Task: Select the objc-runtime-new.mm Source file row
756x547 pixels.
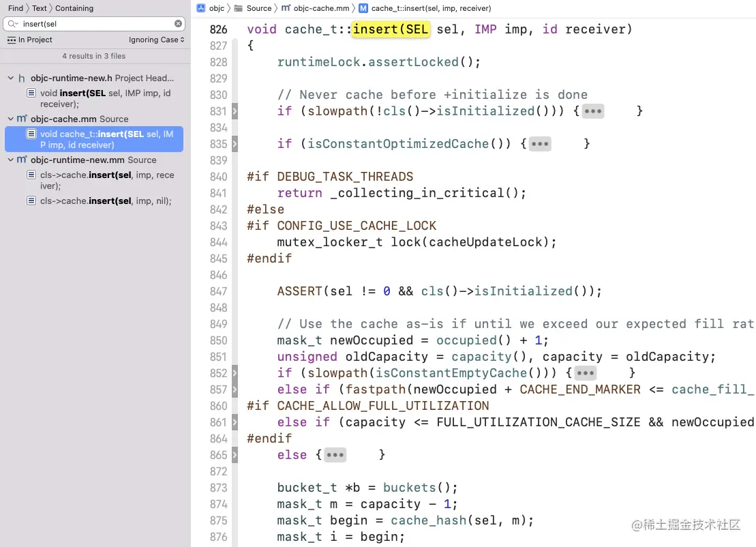Action: point(95,160)
